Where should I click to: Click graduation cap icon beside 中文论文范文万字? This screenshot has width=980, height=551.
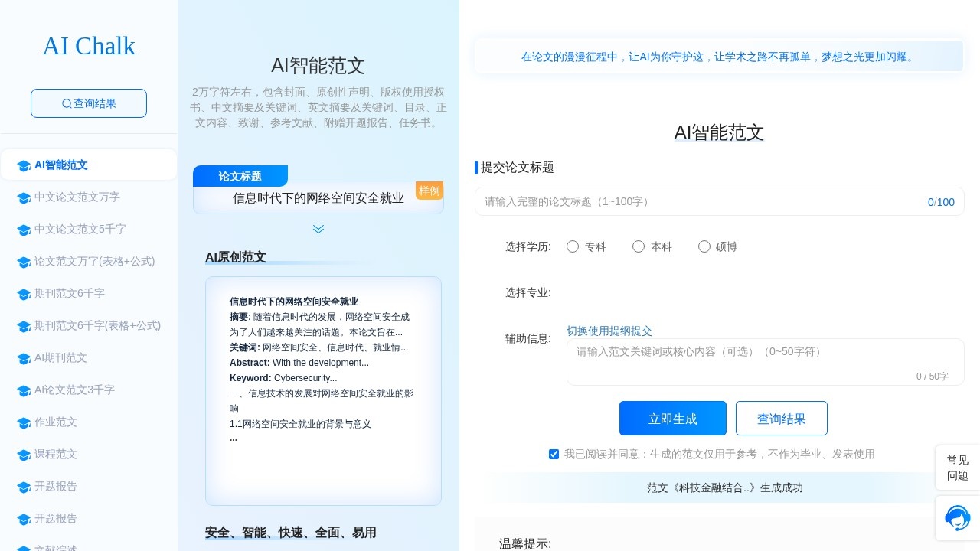pos(24,198)
